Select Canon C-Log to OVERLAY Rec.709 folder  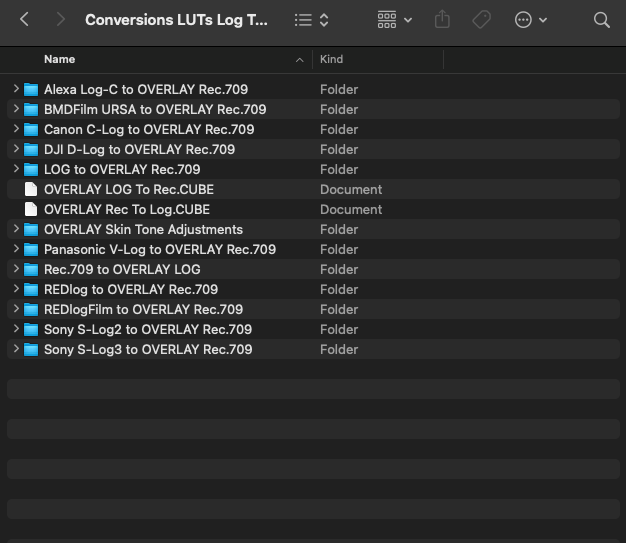point(149,129)
